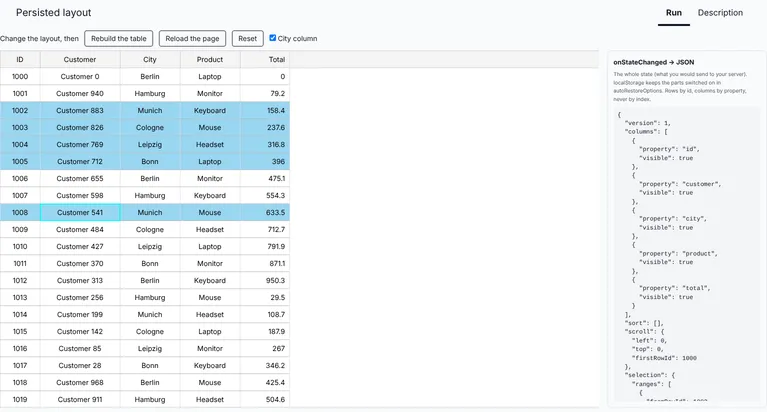This screenshot has height=412, width=767.
Task: Select the Customer 85 cell
Action: click(x=80, y=348)
